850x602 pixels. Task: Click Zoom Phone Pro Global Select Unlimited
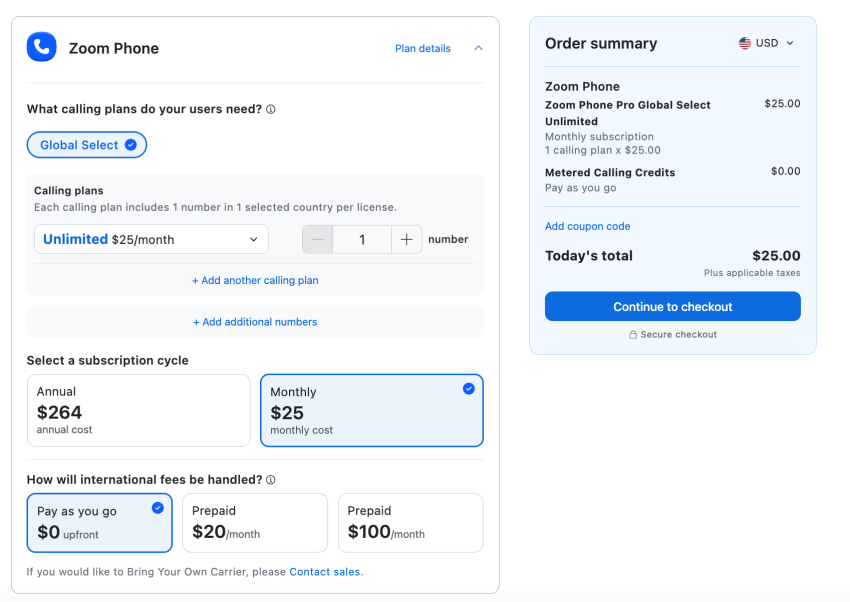coord(628,113)
